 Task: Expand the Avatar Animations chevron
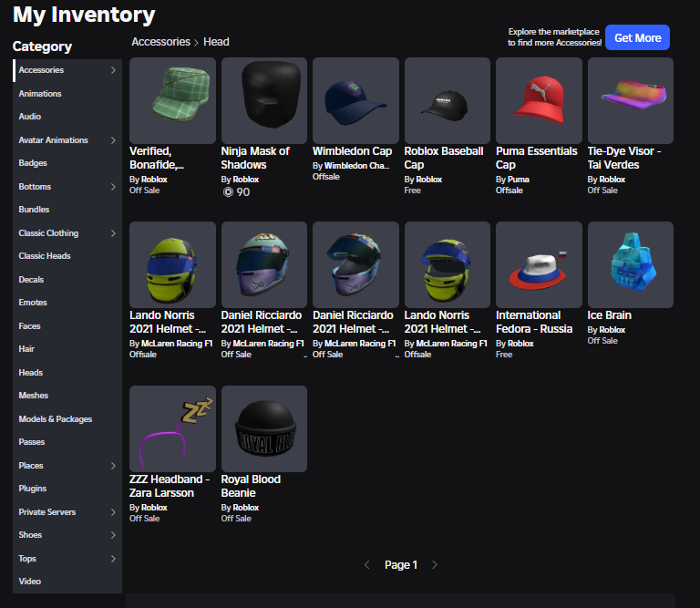pos(113,140)
